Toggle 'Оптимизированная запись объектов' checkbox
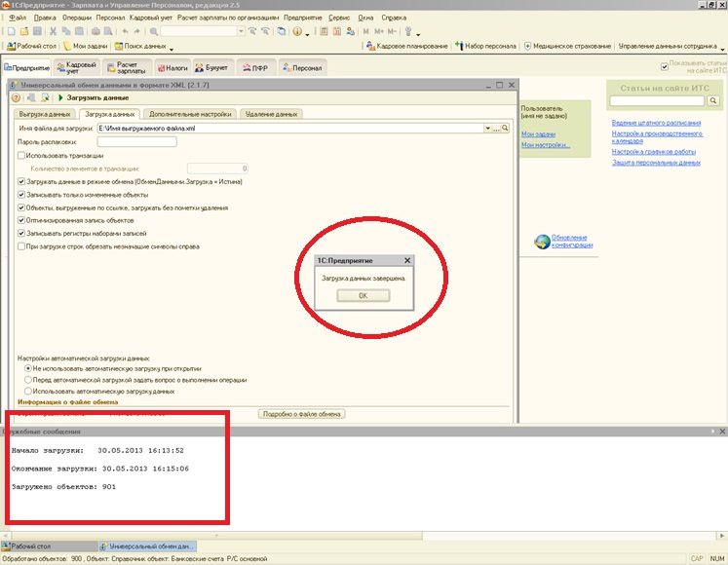Screen dimensions: 728x565 tap(21, 220)
